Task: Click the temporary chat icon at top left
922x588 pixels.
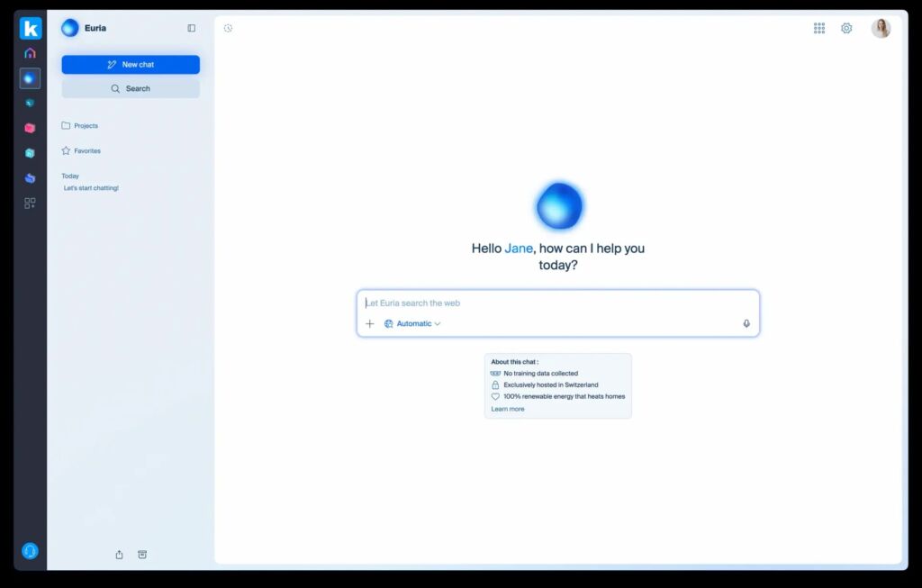Action: coord(229,28)
